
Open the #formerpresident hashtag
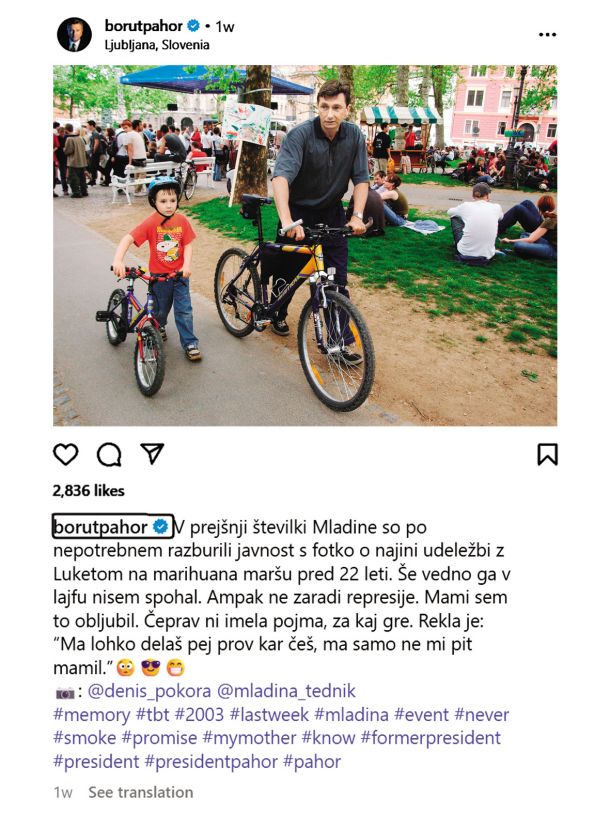(x=431, y=738)
